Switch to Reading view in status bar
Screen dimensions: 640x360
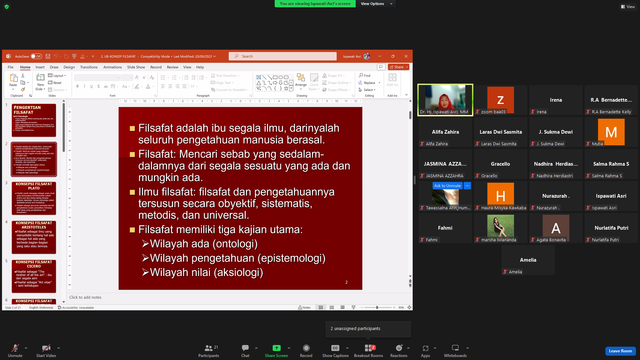[x=342, y=307]
